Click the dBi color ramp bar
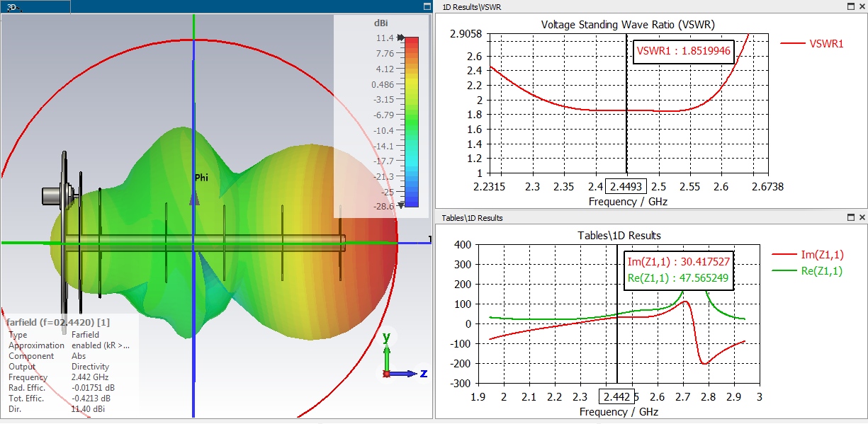Image resolution: width=868 pixels, height=424 pixels. [x=412, y=121]
